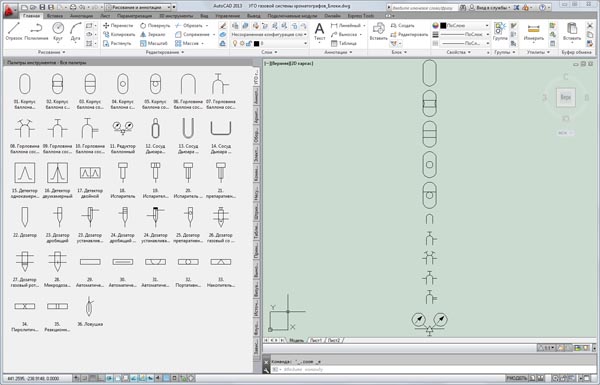600x385 pixels.
Task: Click the Таблица table button
Action: pos(344,44)
